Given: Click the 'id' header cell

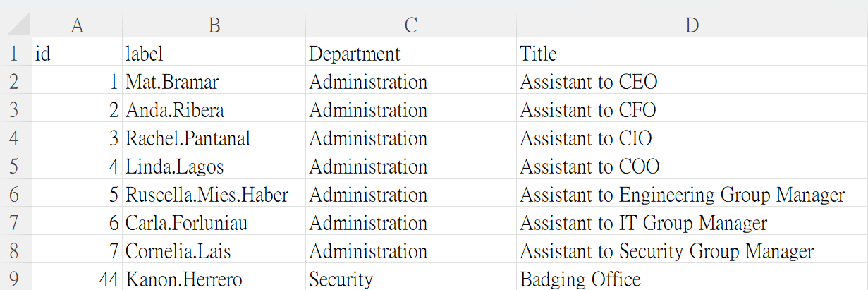Looking at the screenshot, I should coord(78,54).
